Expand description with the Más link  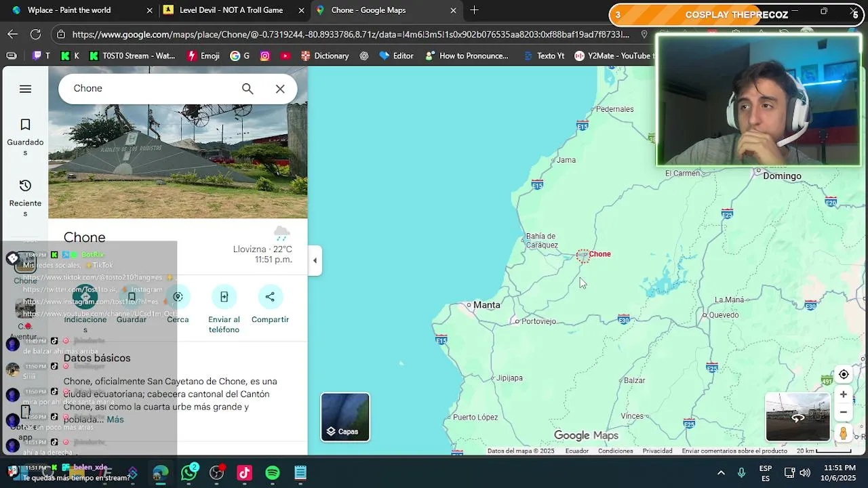point(115,420)
